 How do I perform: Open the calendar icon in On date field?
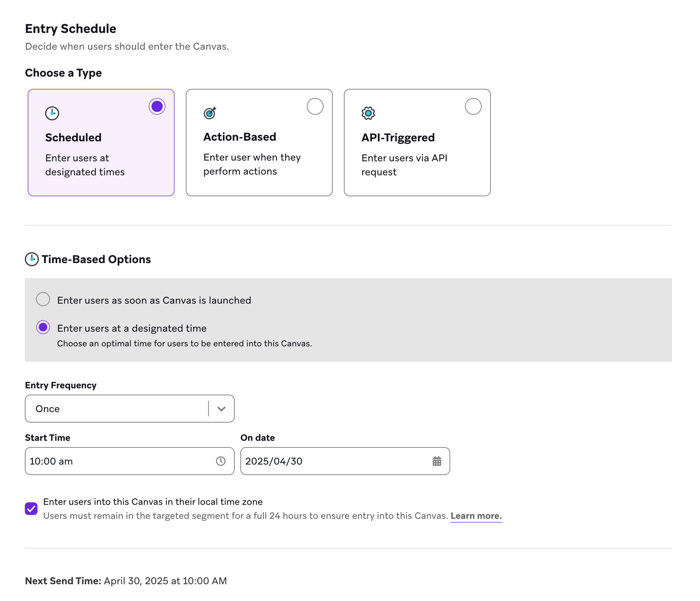coord(437,461)
